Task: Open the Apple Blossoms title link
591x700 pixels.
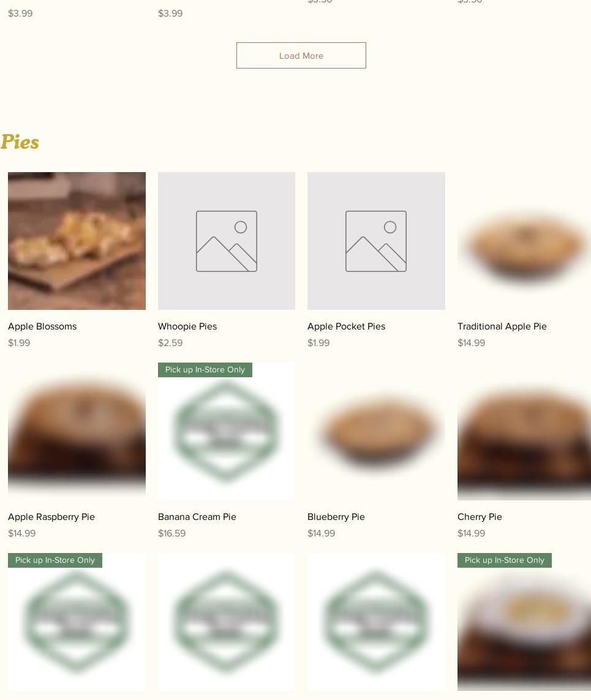Action: [x=42, y=326]
